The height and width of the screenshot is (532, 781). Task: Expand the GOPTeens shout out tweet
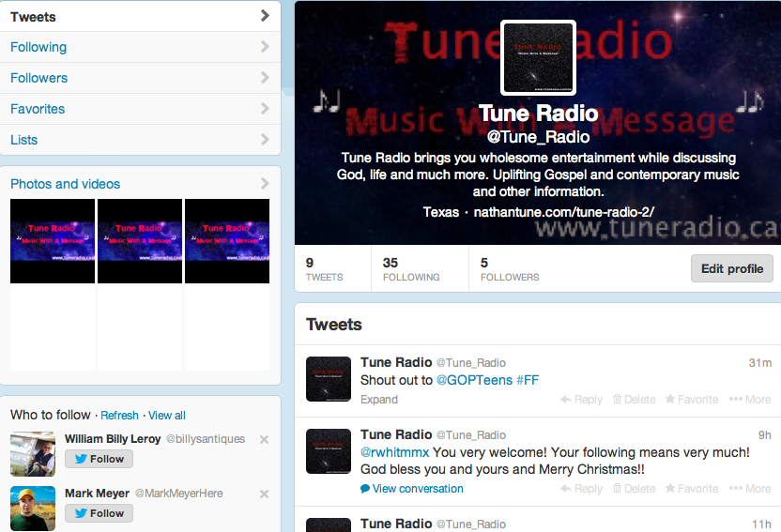379,400
